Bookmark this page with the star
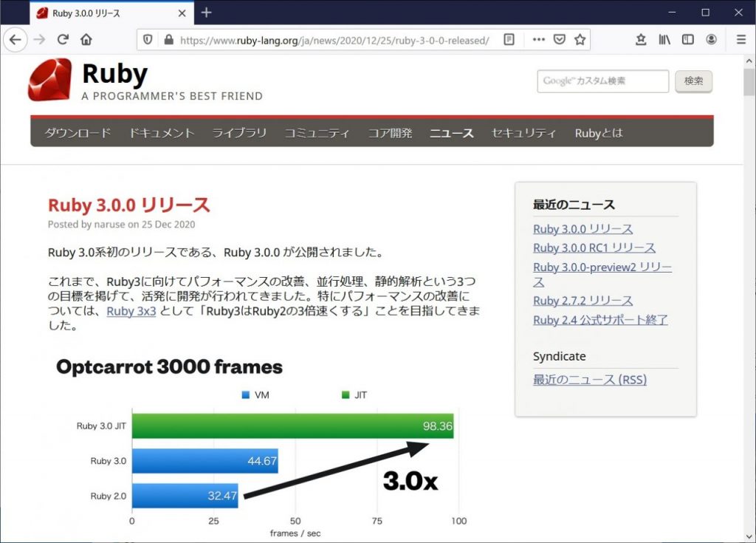Image resolution: width=756 pixels, height=543 pixels. tap(580, 40)
